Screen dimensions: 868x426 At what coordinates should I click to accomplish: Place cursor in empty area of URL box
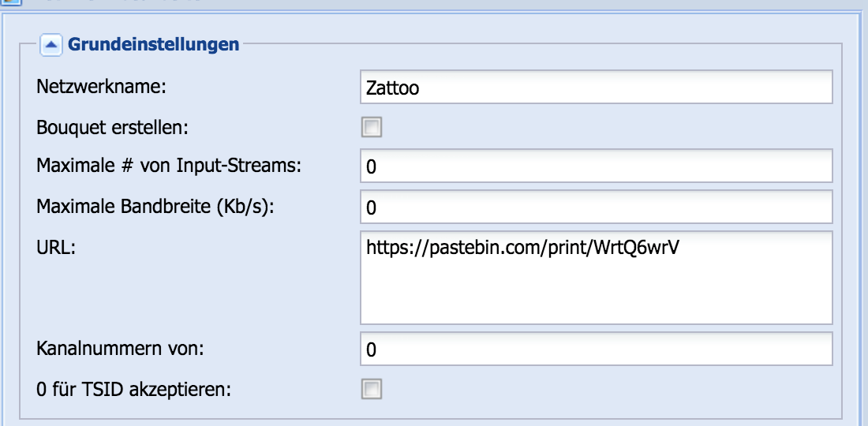point(597,293)
